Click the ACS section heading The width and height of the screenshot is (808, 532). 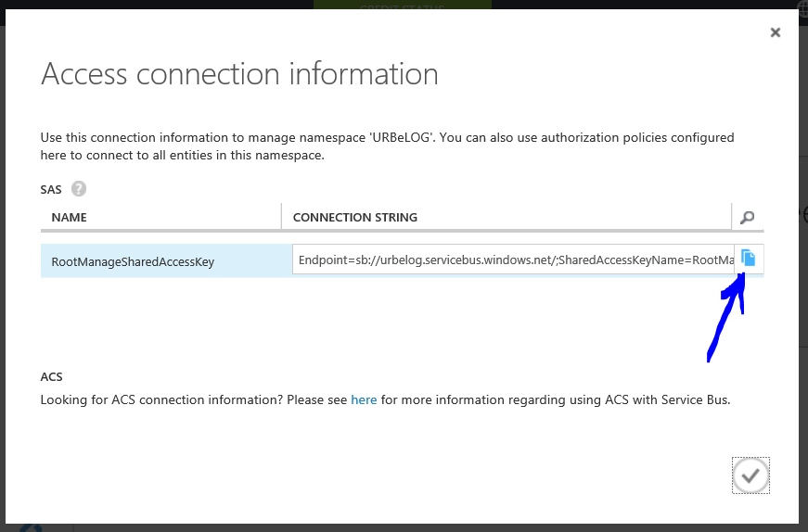point(52,377)
